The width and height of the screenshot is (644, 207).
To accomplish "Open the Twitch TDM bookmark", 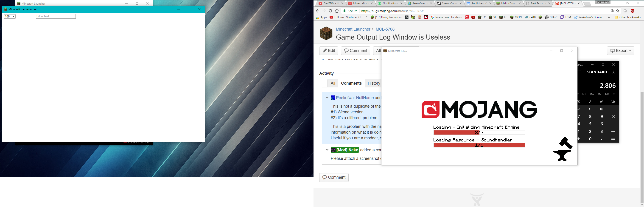I will (566, 17).
